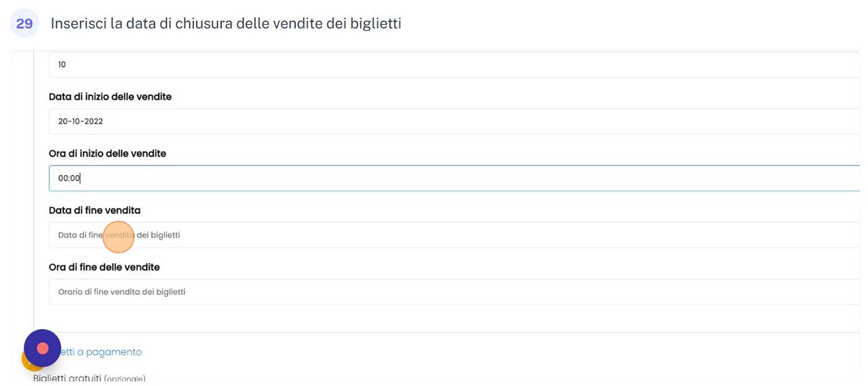Click the field containing 20-10-2022

pyautogui.click(x=454, y=121)
